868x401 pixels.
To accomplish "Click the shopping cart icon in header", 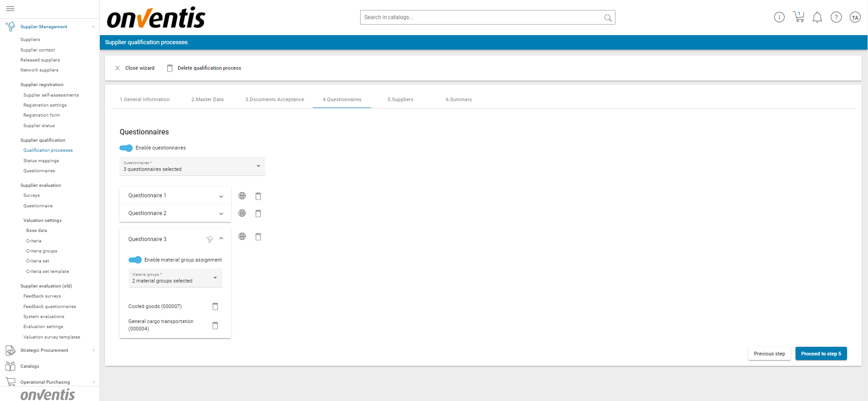I will point(798,17).
